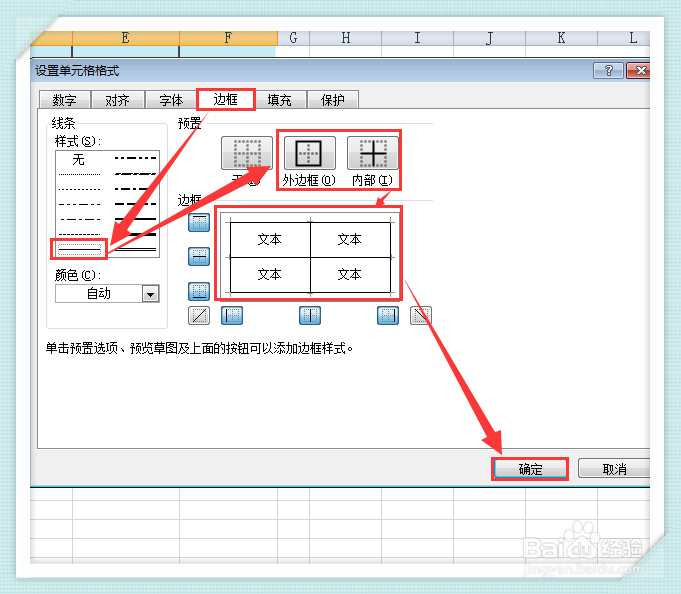Toggle the left border button
This screenshot has width=681, height=594.
[x=232, y=316]
